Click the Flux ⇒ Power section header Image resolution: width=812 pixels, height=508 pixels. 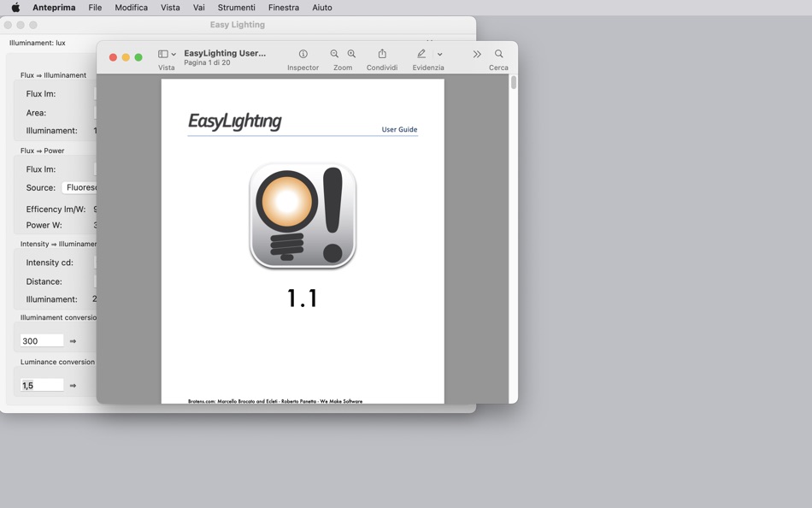pos(43,151)
